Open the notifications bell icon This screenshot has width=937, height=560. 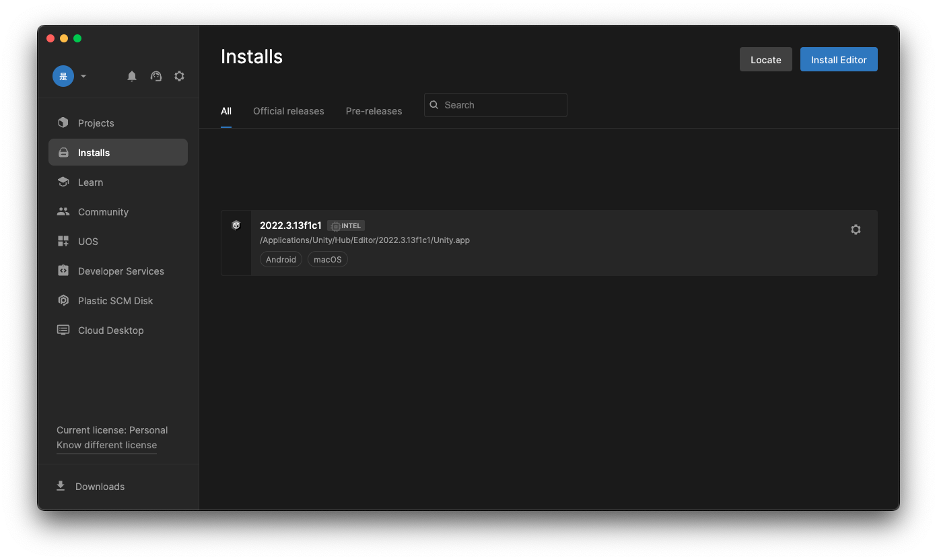pos(132,76)
